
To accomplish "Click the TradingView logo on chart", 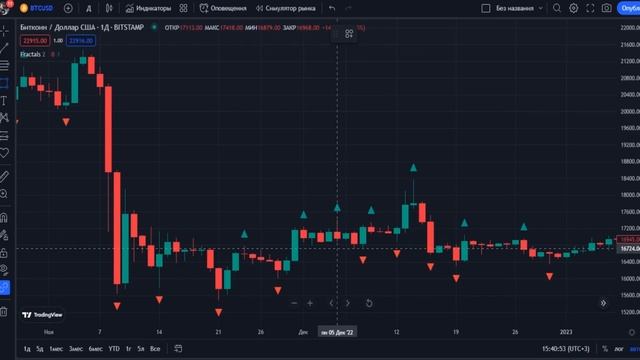I will (x=42, y=315).
